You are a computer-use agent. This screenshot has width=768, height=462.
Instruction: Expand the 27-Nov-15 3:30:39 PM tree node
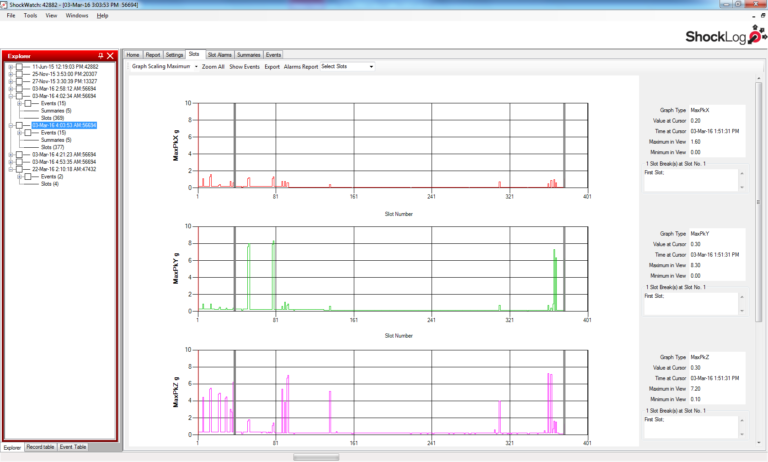10,81
